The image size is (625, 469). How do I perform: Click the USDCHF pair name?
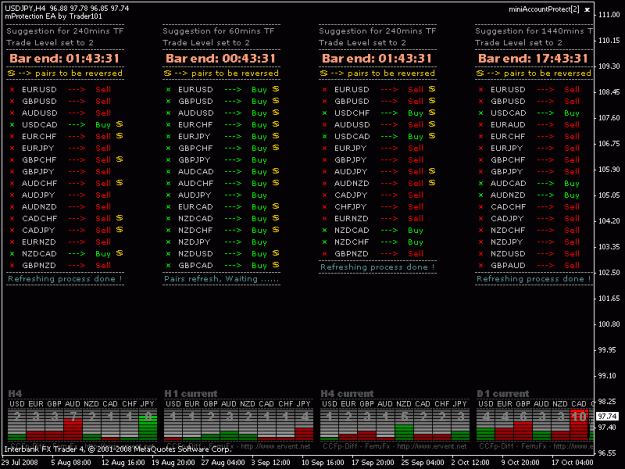pyautogui.click(x=352, y=113)
